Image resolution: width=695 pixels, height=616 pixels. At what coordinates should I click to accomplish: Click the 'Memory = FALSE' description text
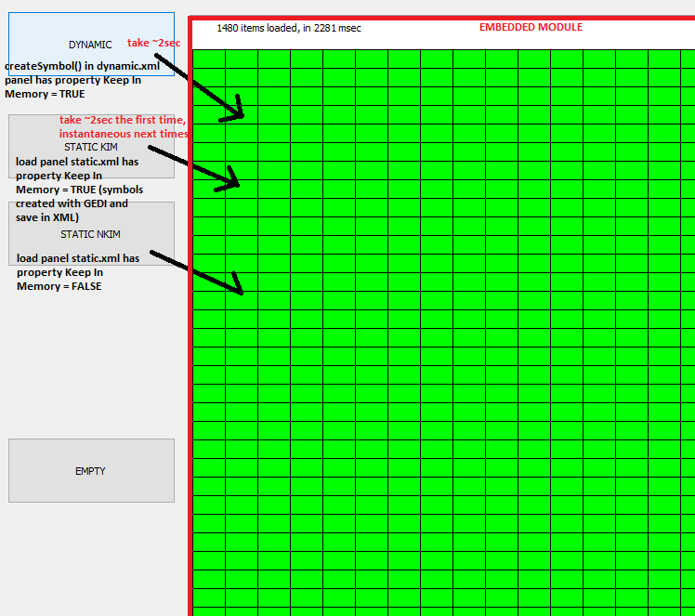coord(59,286)
